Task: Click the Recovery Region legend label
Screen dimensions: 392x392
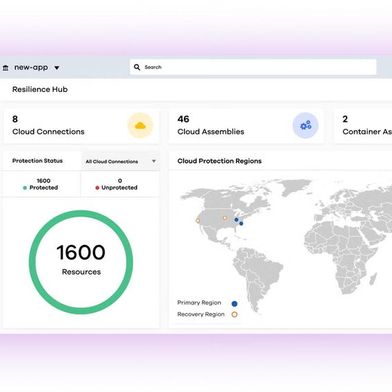Action: (x=201, y=314)
